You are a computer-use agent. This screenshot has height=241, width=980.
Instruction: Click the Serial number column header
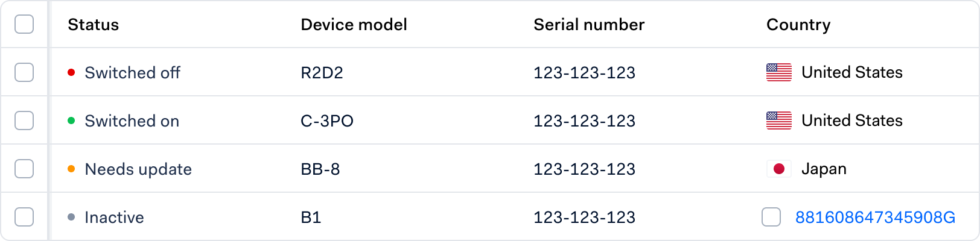click(x=589, y=25)
